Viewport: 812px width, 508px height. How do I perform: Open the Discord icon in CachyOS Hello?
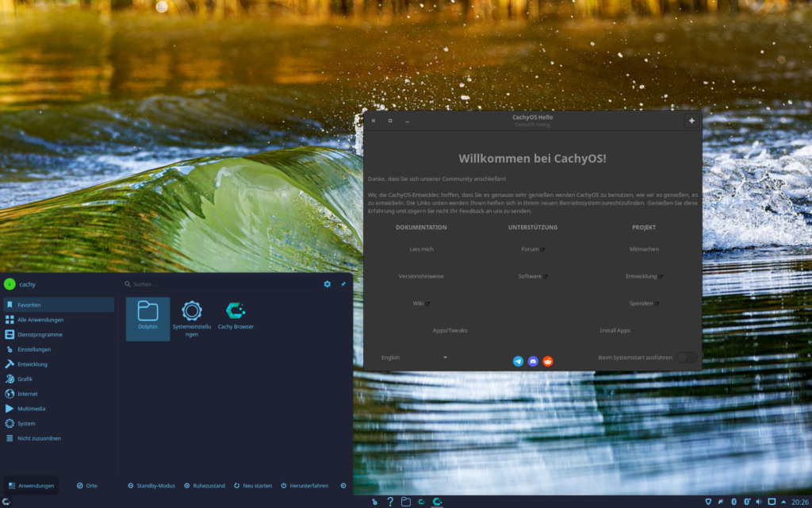tap(533, 361)
